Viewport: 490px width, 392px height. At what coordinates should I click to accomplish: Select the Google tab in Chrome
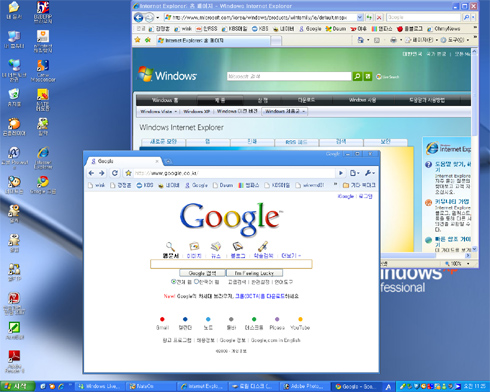pyautogui.click(x=123, y=161)
